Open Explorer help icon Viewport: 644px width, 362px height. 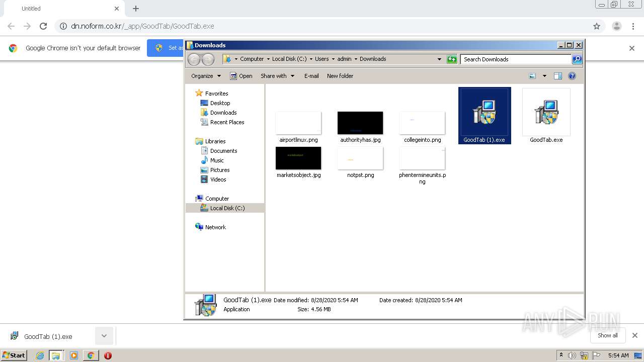click(572, 76)
